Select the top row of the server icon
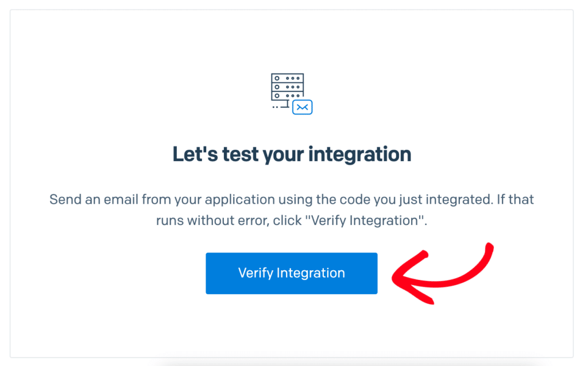 (287, 78)
